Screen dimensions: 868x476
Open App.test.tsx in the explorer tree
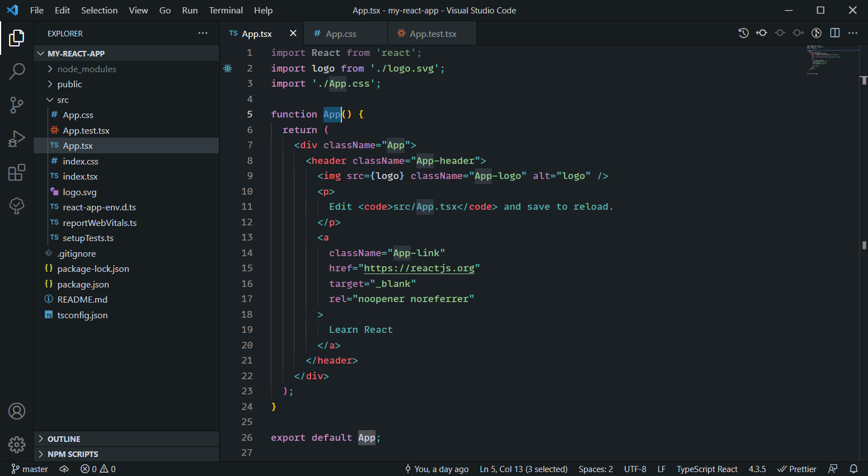tap(126, 130)
